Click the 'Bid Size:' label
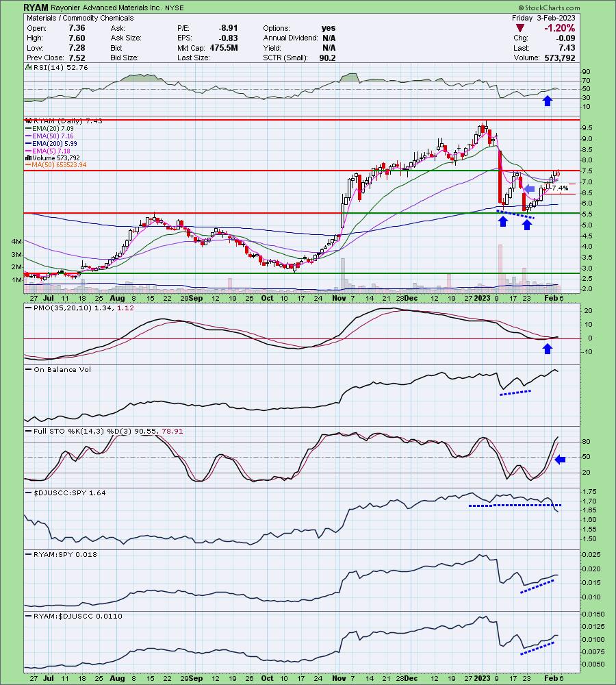 [x=125, y=58]
